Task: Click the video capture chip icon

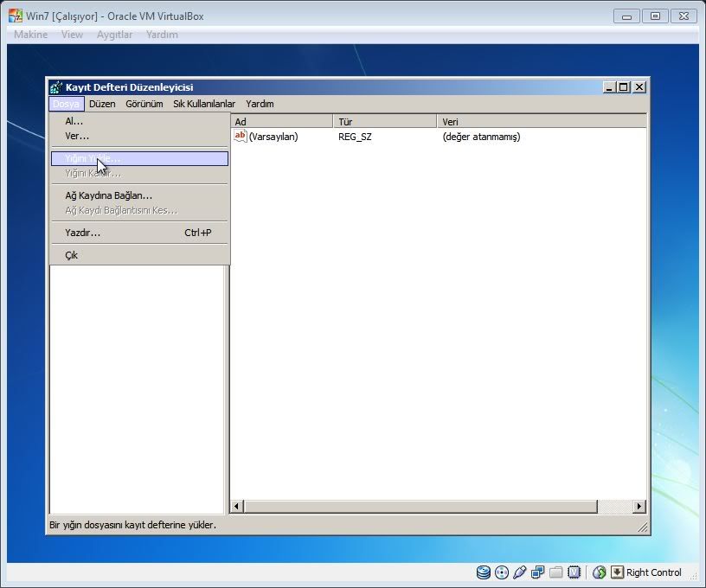Action: coord(573,572)
